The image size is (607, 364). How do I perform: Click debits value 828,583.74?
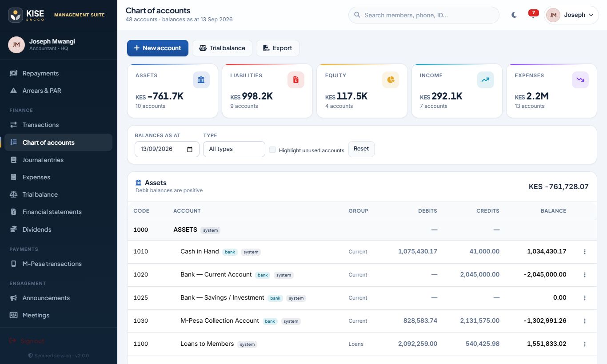(420, 320)
